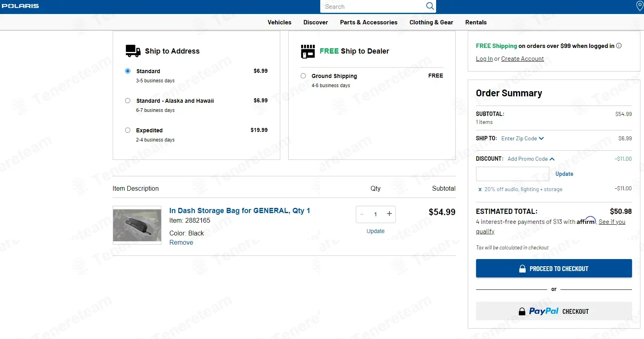The height and width of the screenshot is (339, 644).
Task: Click the promo code input field
Action: [512, 174]
